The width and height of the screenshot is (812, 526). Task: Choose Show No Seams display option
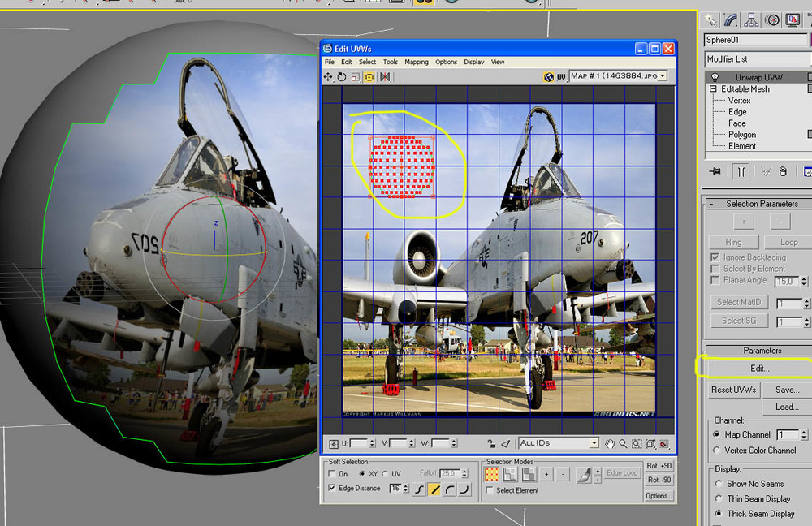(x=719, y=484)
